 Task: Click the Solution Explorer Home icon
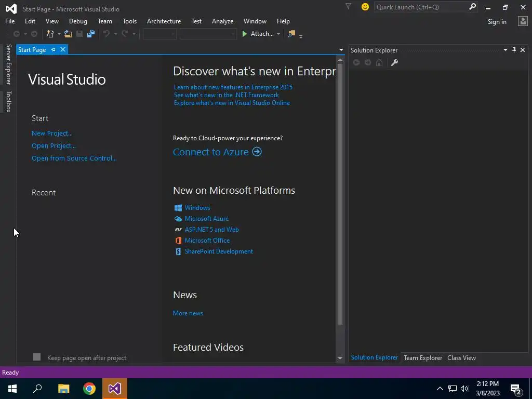[379, 62]
